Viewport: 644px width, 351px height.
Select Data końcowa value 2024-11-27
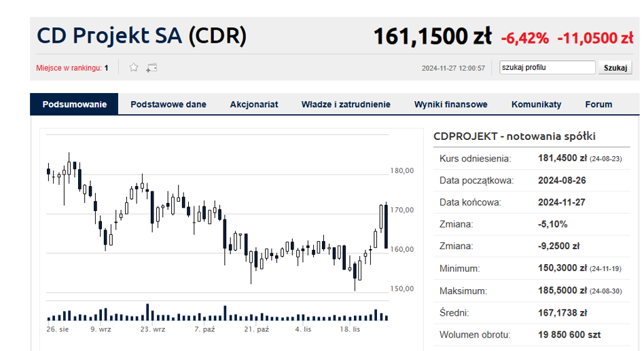pyautogui.click(x=561, y=202)
